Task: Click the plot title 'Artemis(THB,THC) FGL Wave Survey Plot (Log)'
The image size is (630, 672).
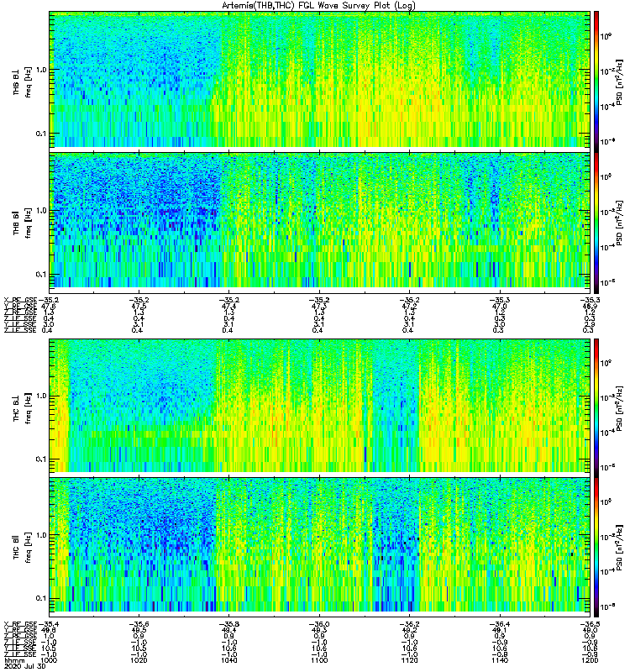Action: click(x=318, y=6)
